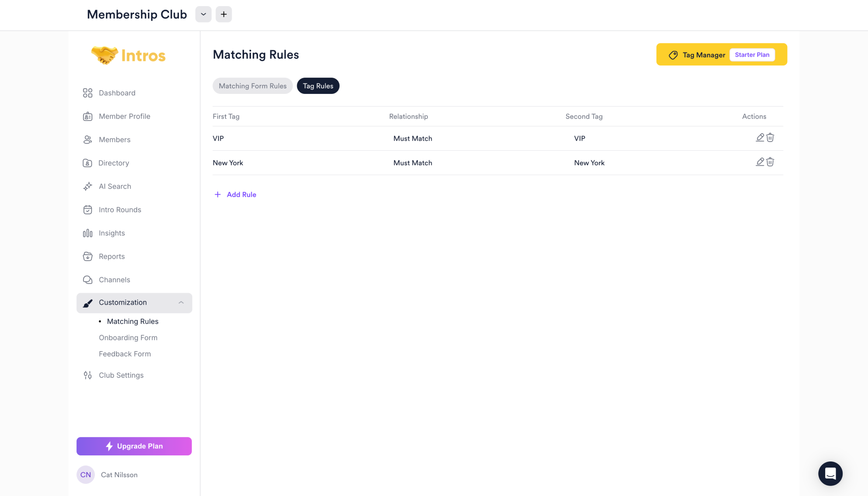Image resolution: width=868 pixels, height=496 pixels.
Task: Open Onboarding Form submenu item
Action: tap(128, 338)
